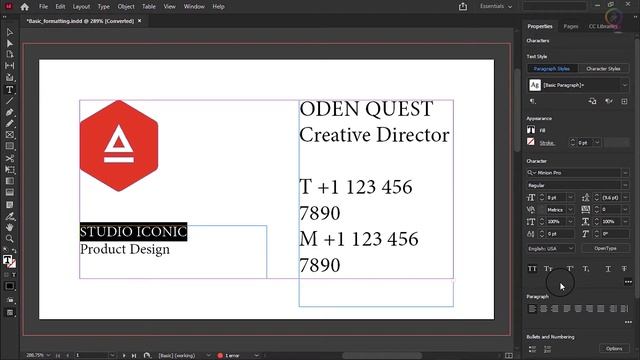Select the Rectangle Frame tool
640x360 pixels.
(10, 135)
